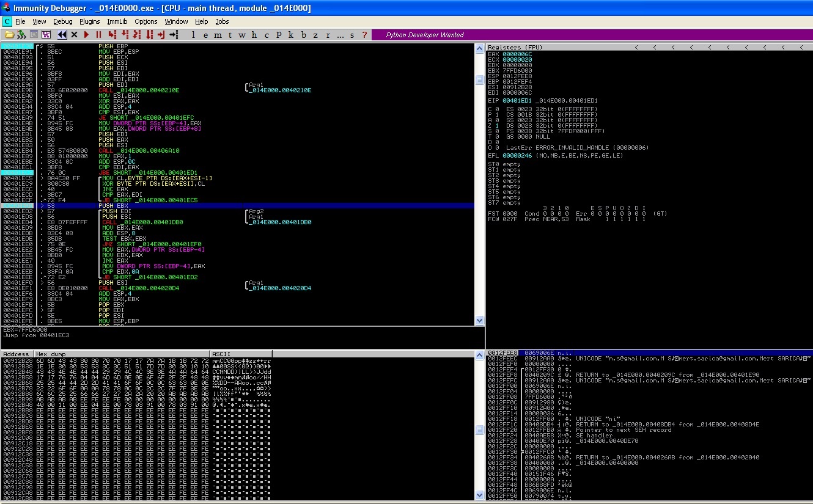Open the File menu
The image size is (813, 504).
pos(21,21)
